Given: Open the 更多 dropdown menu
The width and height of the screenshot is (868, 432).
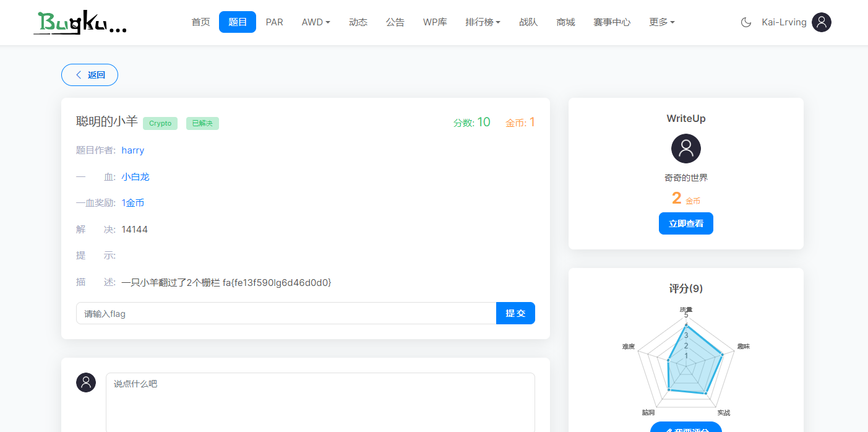Looking at the screenshot, I should (661, 22).
